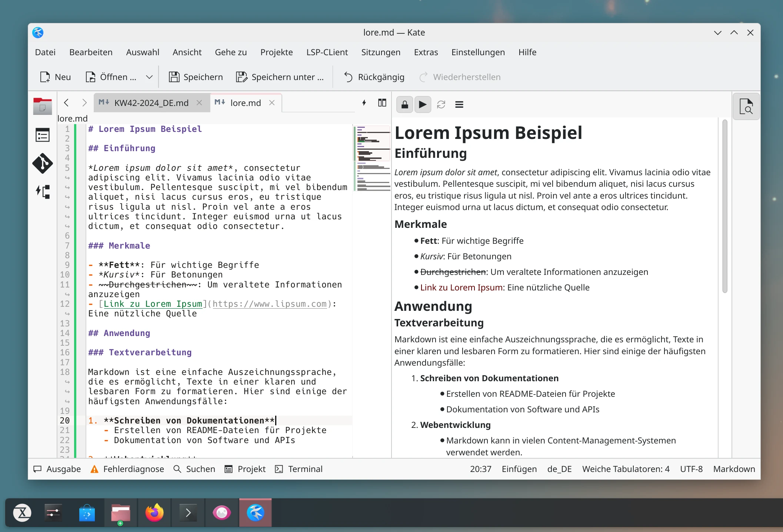
Task: Open the UTF-8 encoding selector
Action: click(691, 469)
